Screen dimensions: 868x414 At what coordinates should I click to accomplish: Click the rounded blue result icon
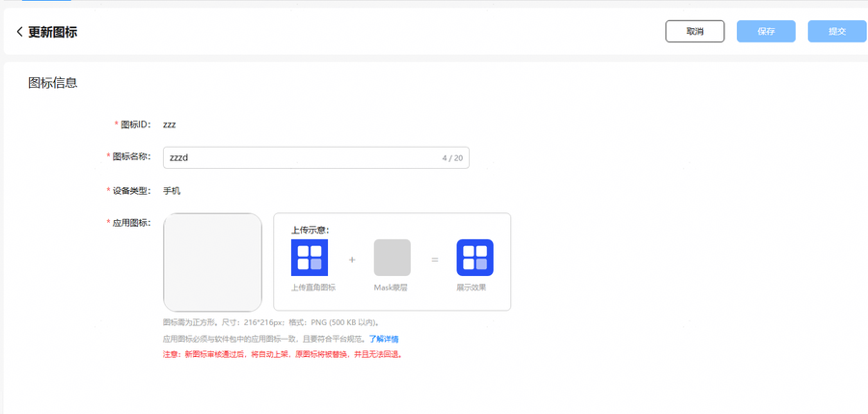[x=475, y=258]
